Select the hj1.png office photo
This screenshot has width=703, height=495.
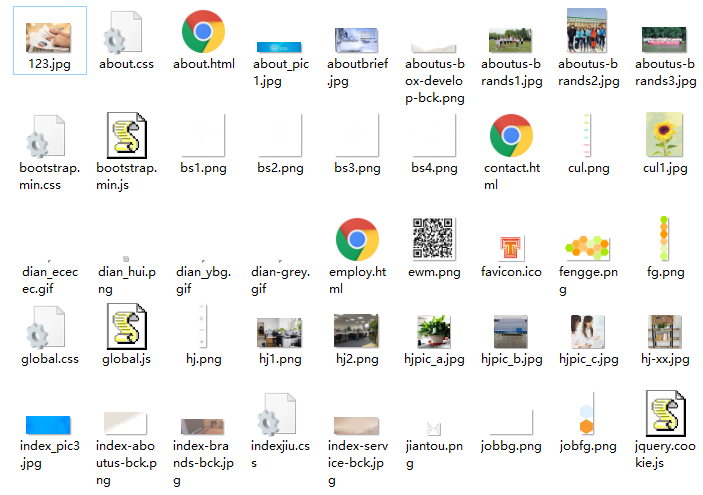[279, 333]
